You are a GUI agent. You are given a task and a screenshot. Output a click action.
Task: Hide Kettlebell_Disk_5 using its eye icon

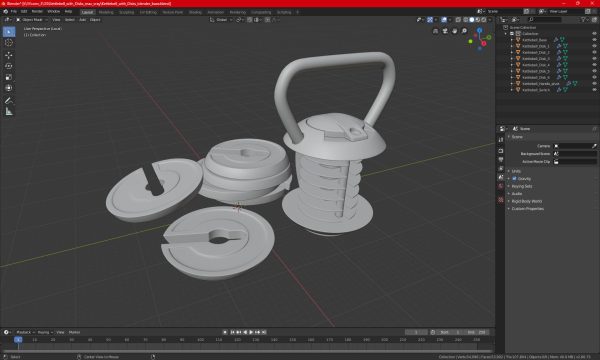[594, 71]
